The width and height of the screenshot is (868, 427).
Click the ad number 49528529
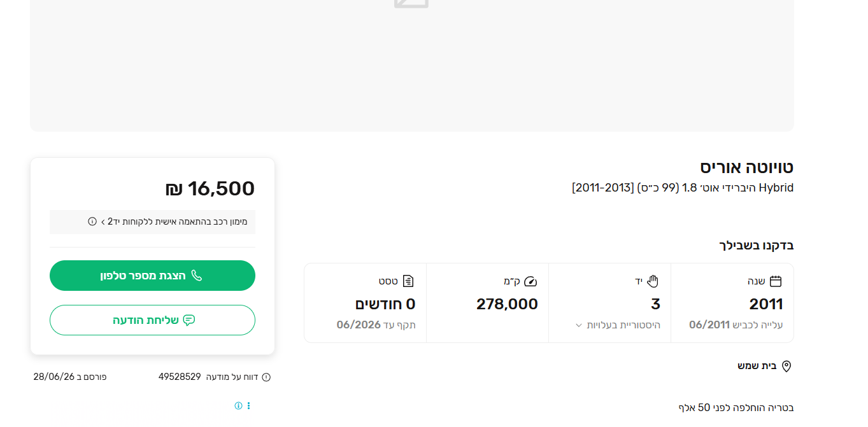pos(180,377)
